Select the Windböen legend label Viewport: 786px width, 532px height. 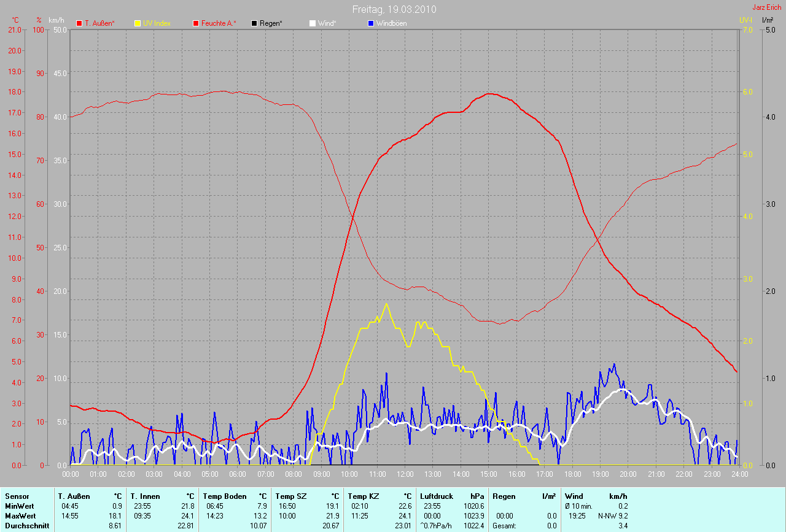click(391, 23)
